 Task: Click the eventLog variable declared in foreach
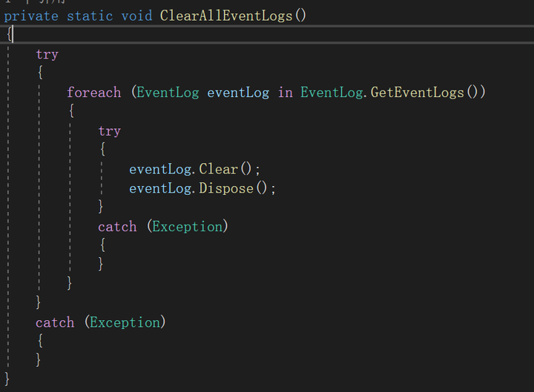click(x=238, y=93)
